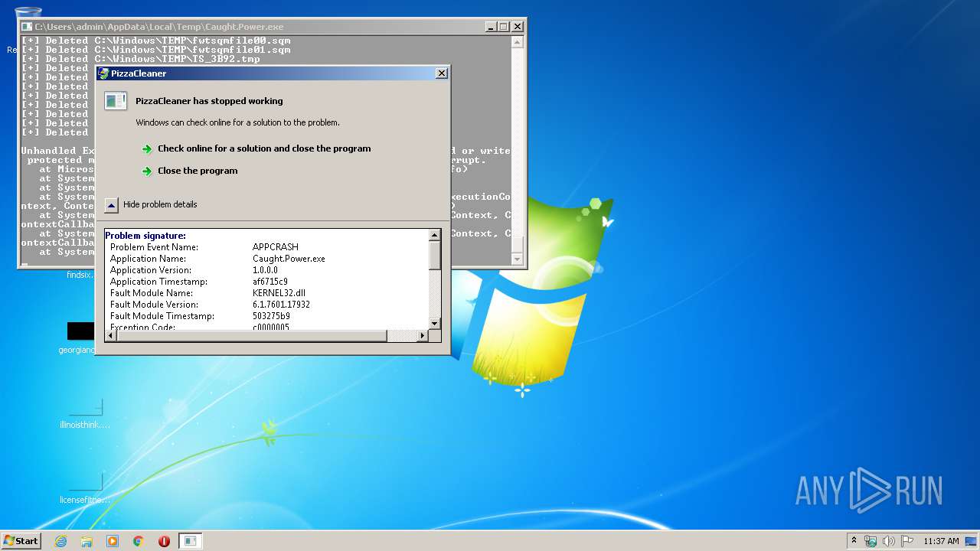The image size is (980, 551).
Task: Click the vertical scrollbar thumb in problem details
Action: coord(435,255)
